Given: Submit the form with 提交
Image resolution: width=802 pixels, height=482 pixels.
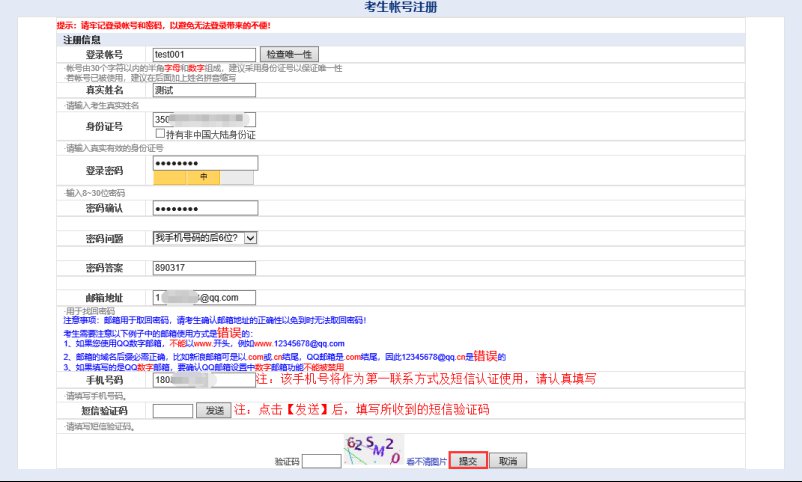Looking at the screenshot, I should [467, 461].
